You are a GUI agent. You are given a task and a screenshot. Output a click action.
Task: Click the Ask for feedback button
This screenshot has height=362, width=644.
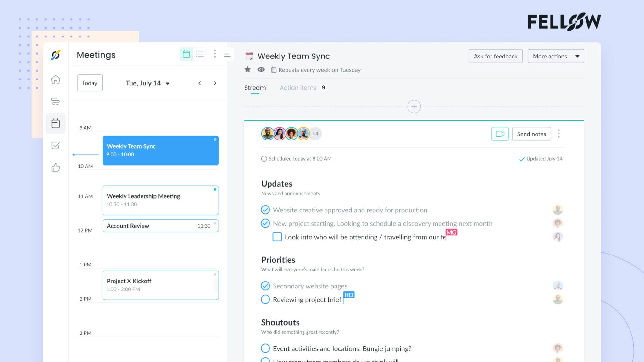(495, 56)
